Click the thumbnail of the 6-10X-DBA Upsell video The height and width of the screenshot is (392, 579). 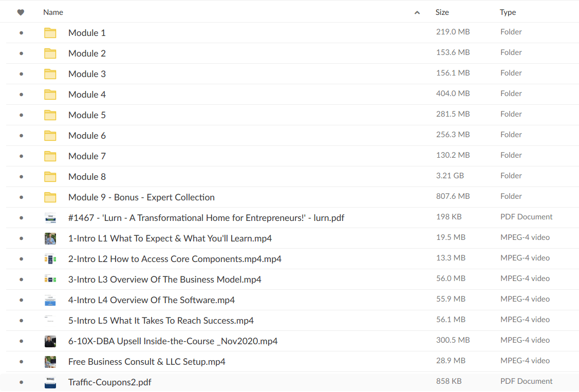point(50,340)
